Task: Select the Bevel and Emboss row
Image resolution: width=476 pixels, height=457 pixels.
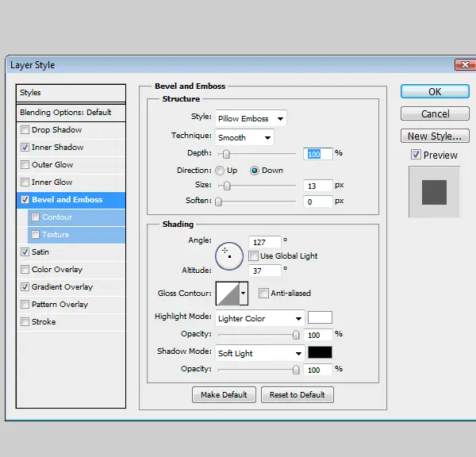Action: (71, 200)
